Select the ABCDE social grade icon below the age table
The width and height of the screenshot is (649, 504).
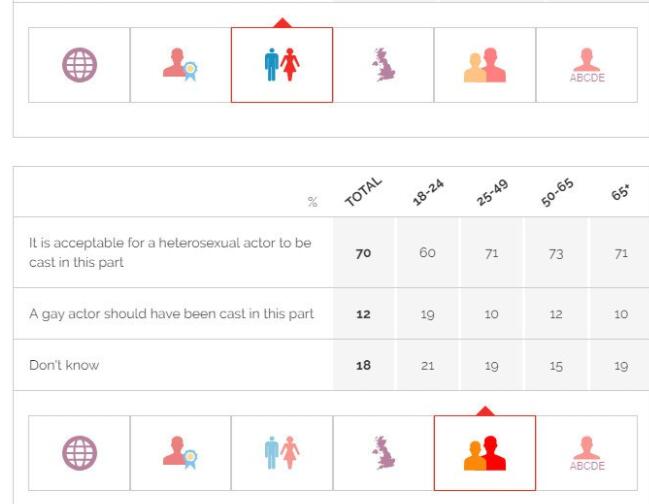(587, 453)
